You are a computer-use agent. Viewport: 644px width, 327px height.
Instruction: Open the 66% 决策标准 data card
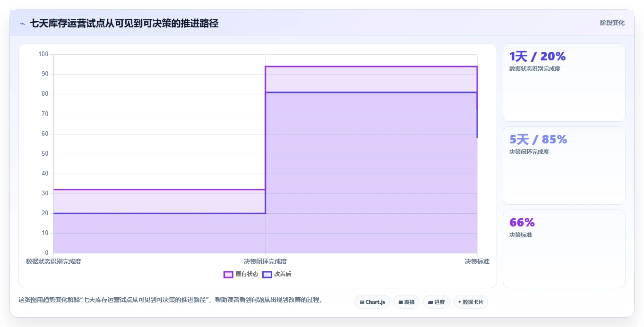(564, 249)
